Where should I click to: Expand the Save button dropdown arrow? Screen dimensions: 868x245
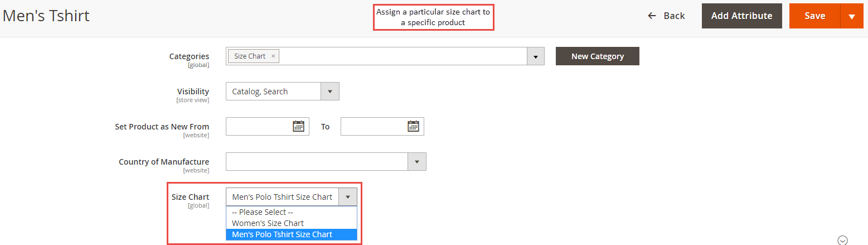point(852,16)
